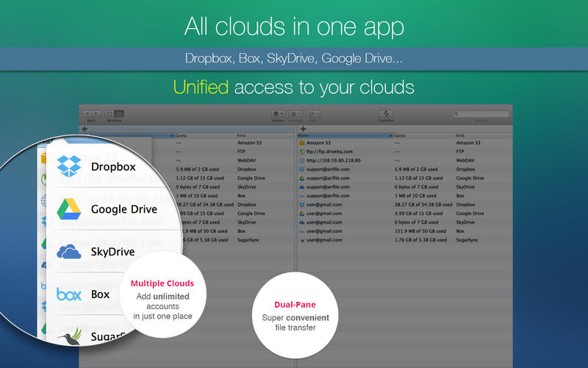Switch to single-pane window view

pyautogui.click(x=109, y=113)
